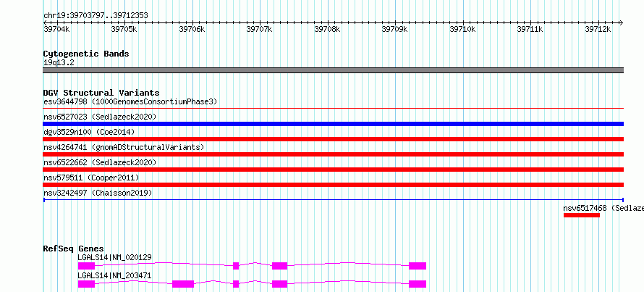Click the 39705k ruler tick label

(x=124, y=30)
